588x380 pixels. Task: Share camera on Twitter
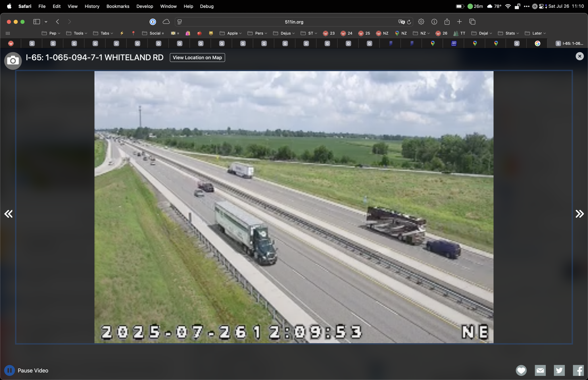[559, 371]
